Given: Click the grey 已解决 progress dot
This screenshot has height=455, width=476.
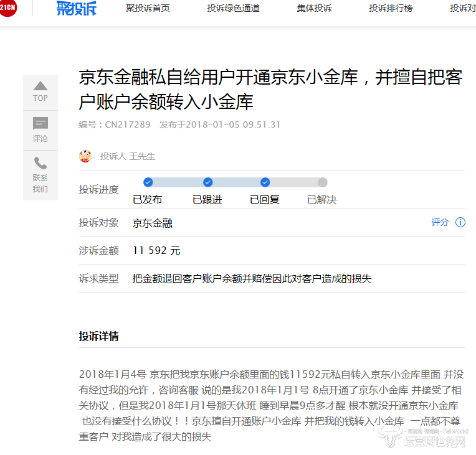Looking at the screenshot, I should 322,182.
